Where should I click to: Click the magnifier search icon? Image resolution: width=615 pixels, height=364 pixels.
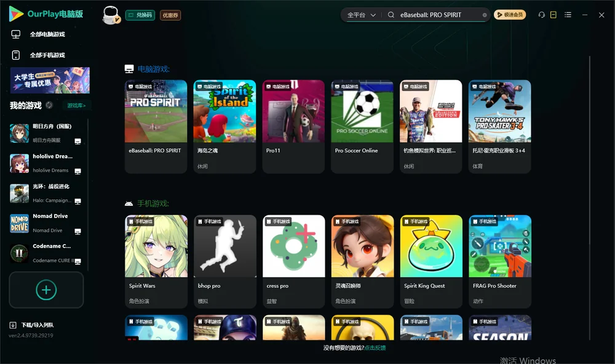point(391,15)
